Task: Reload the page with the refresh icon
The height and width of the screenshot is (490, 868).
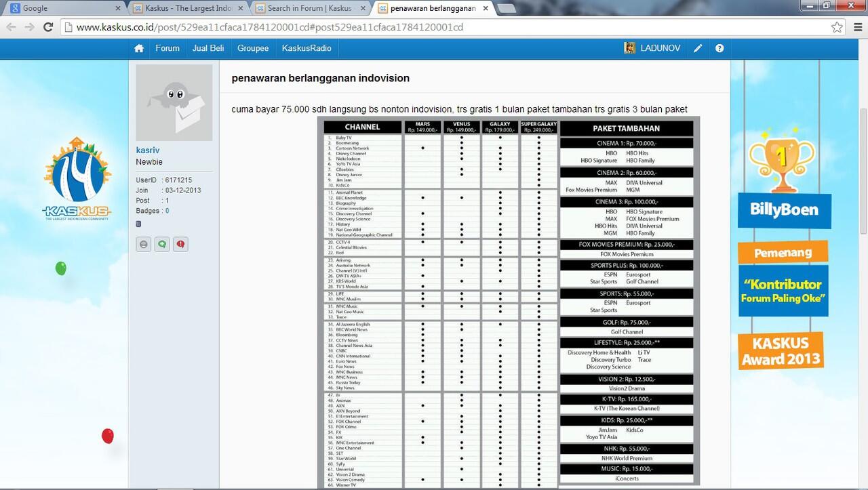Action: click(47, 27)
